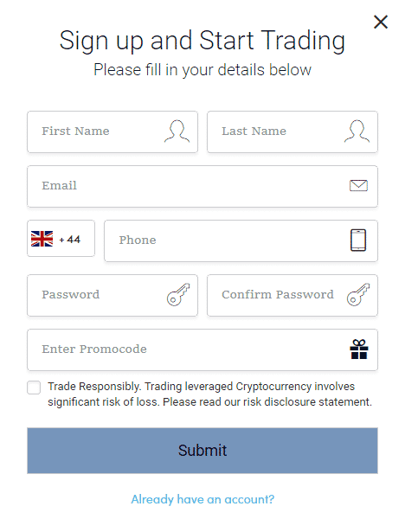The image size is (405, 532).
Task: Click the mobile phone icon in Phone field
Action: (x=358, y=240)
